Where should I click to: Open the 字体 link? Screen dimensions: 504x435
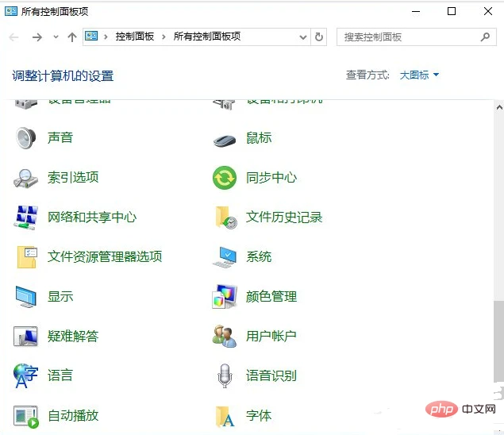click(259, 415)
